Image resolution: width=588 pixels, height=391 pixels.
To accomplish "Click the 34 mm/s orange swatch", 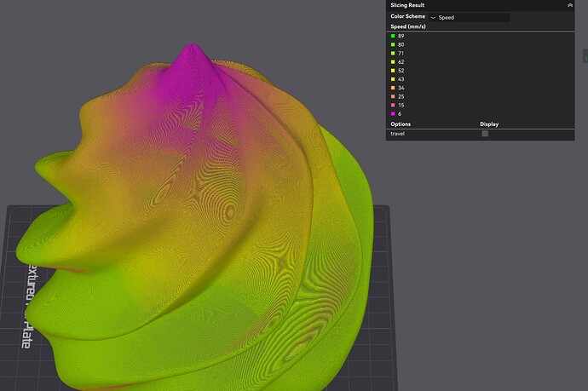I will (393, 88).
